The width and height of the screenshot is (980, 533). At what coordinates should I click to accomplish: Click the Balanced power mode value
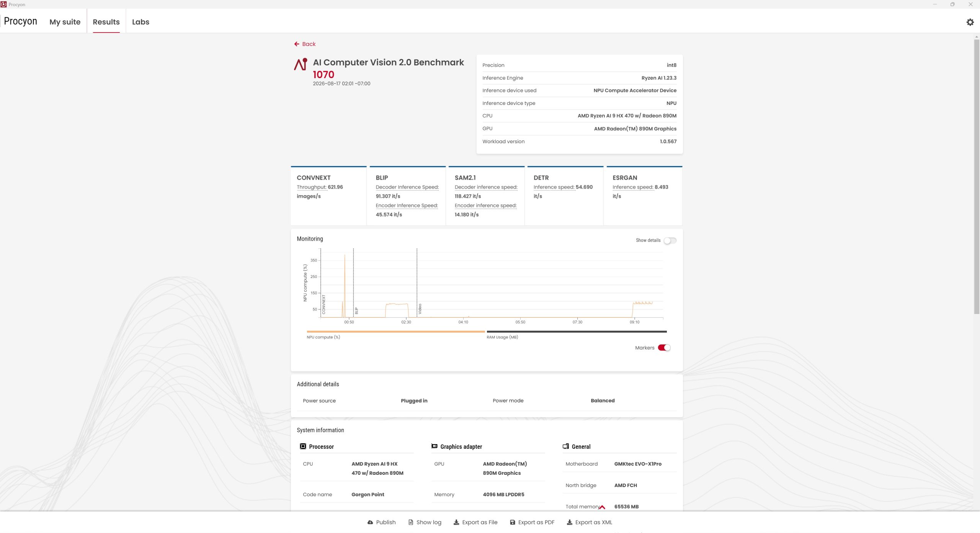603,401
